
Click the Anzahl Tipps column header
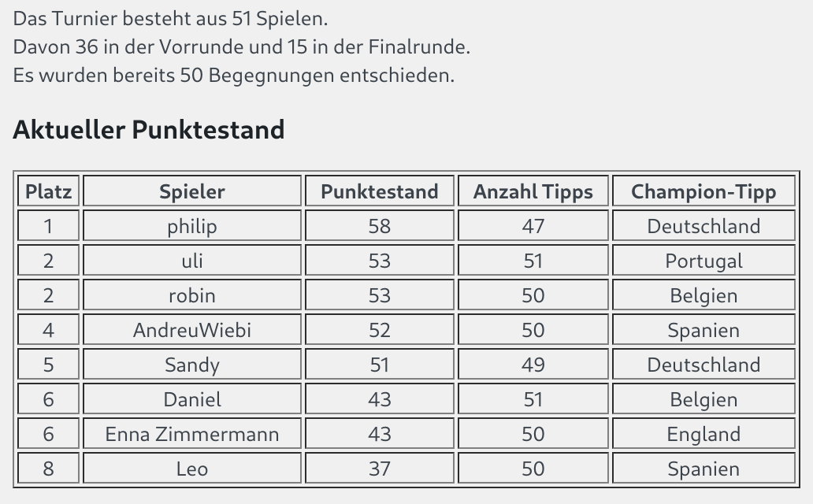(533, 191)
